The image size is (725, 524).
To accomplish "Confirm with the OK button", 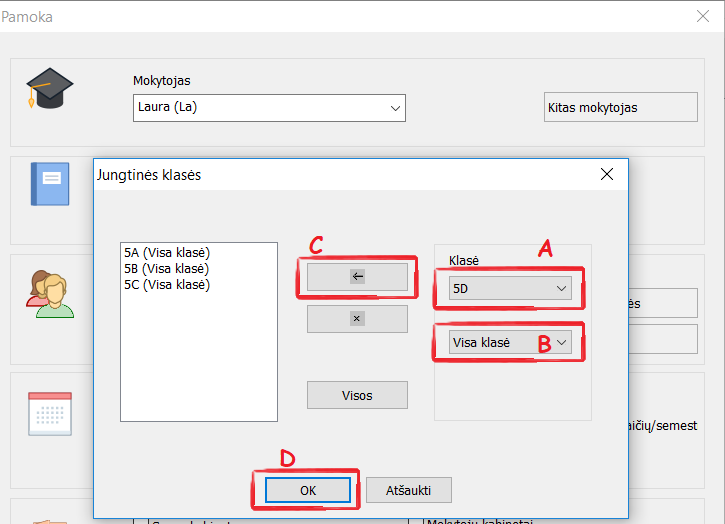I will (308, 490).
